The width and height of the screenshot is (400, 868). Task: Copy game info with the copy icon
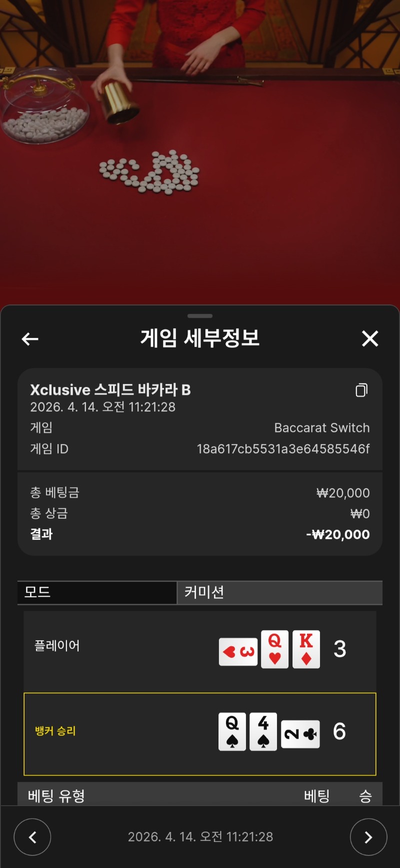(361, 390)
